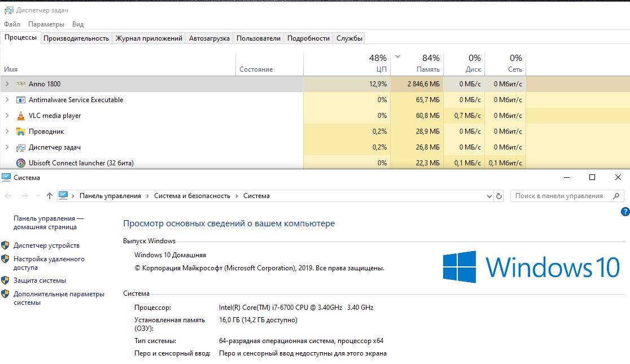Expand the Anno 1800 process group
630x364 pixels.
(x=7, y=84)
